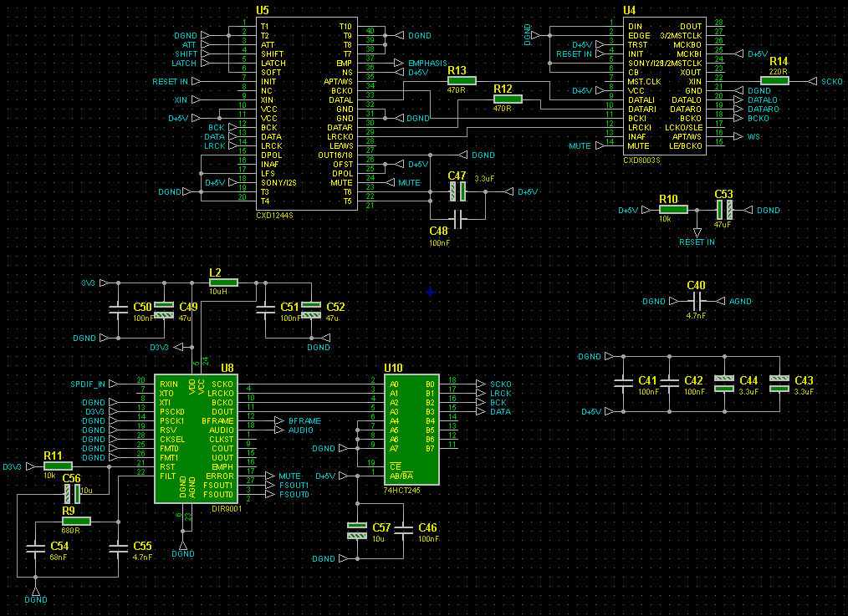
Task: Select the C53 47uF capacitor symbol
Action: (x=724, y=210)
